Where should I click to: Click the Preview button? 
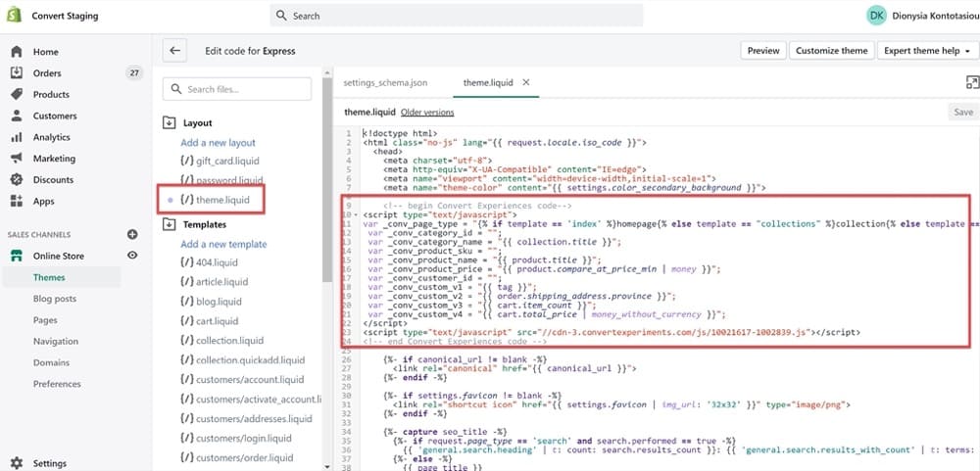tap(763, 51)
